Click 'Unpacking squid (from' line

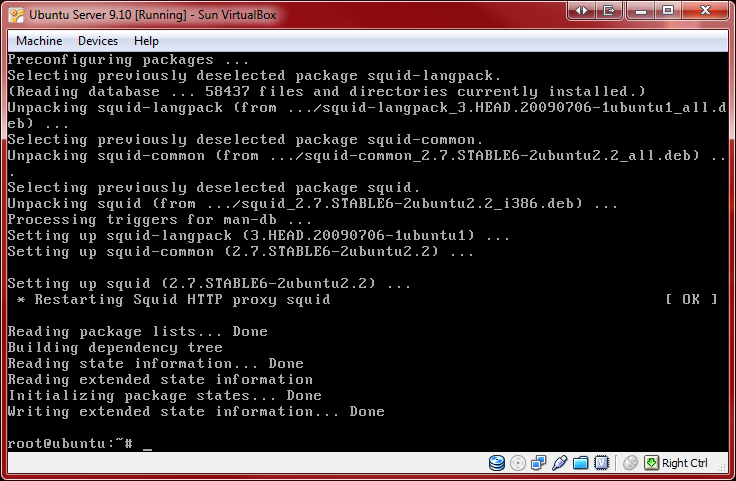[x=313, y=204]
